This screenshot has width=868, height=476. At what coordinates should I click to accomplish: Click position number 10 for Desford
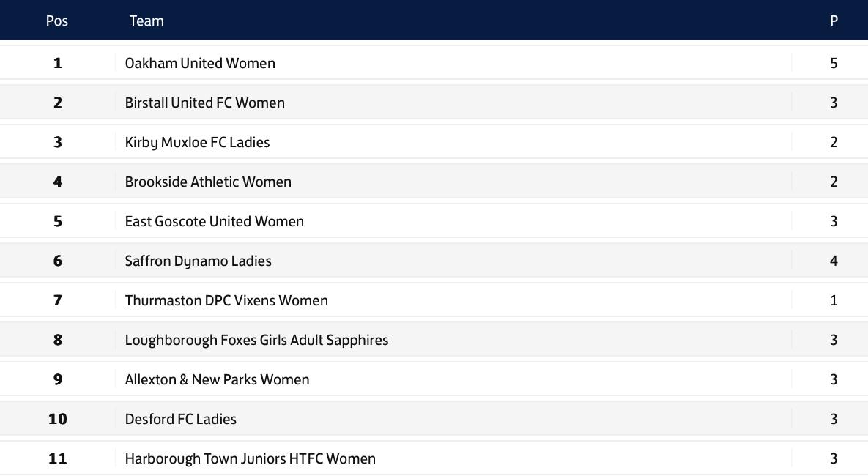pyautogui.click(x=58, y=419)
